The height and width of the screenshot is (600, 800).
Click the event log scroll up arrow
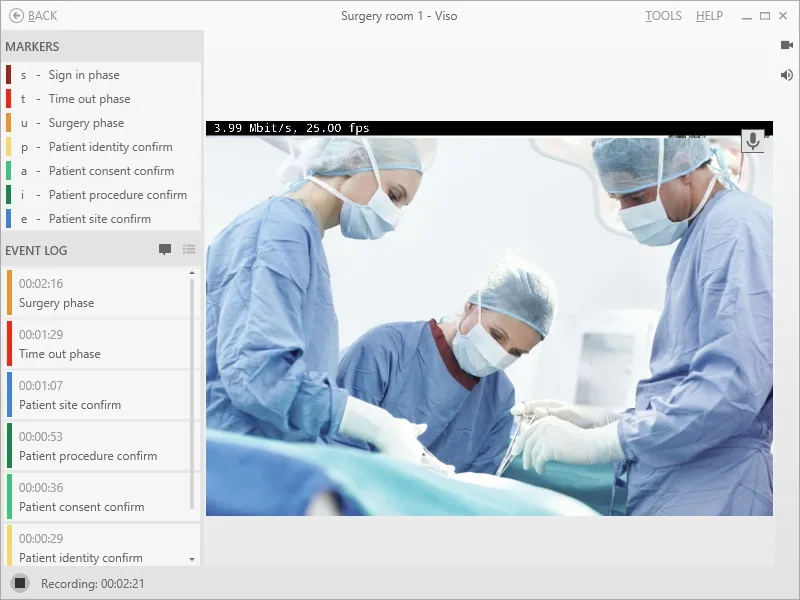click(x=192, y=273)
